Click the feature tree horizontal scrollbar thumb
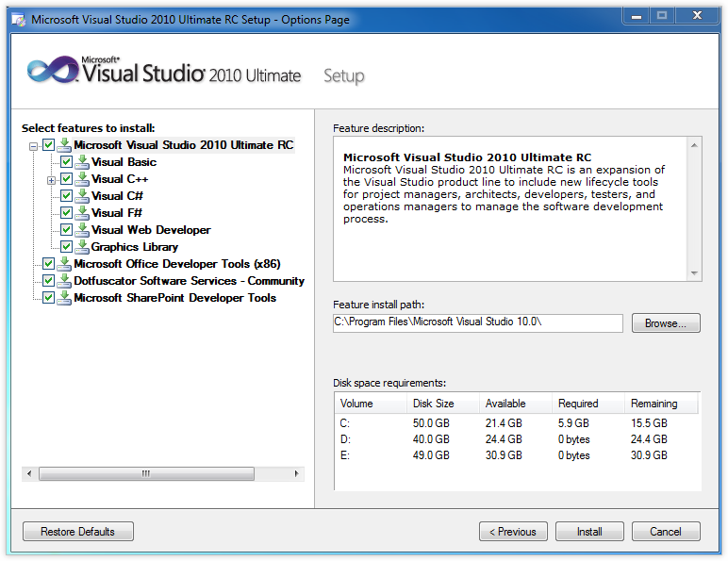The image size is (728, 561). (146, 473)
